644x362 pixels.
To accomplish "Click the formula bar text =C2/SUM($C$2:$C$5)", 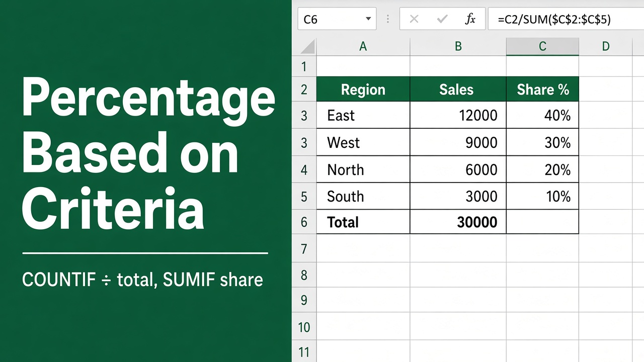I will [554, 20].
